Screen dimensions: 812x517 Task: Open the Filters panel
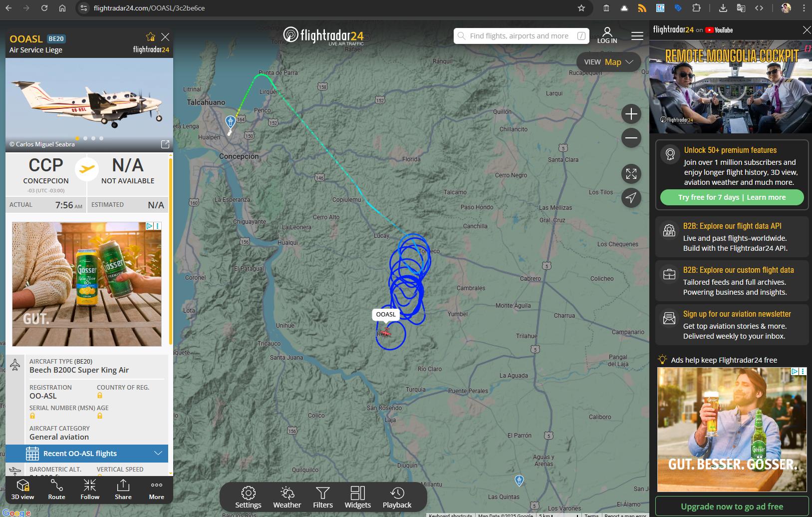point(323,498)
